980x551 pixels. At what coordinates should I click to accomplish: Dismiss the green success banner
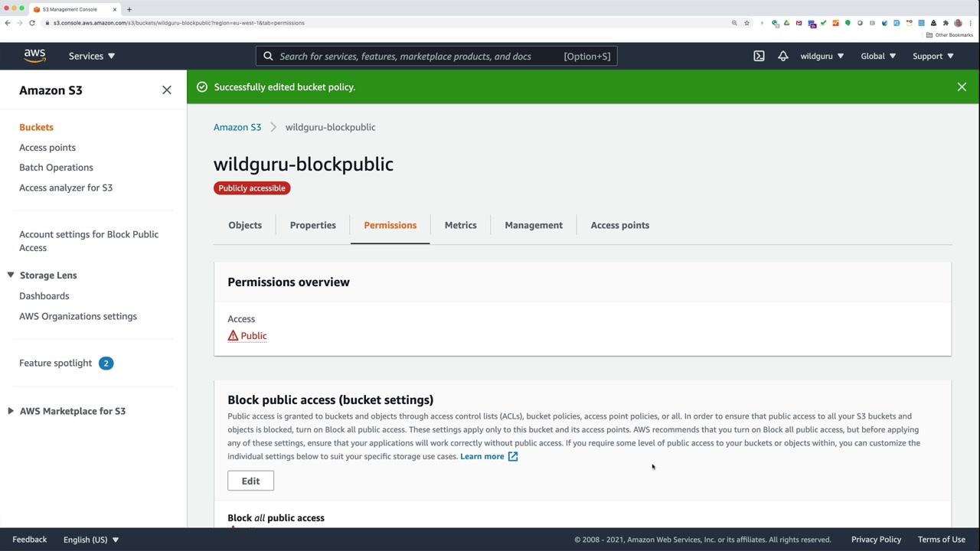coord(962,87)
